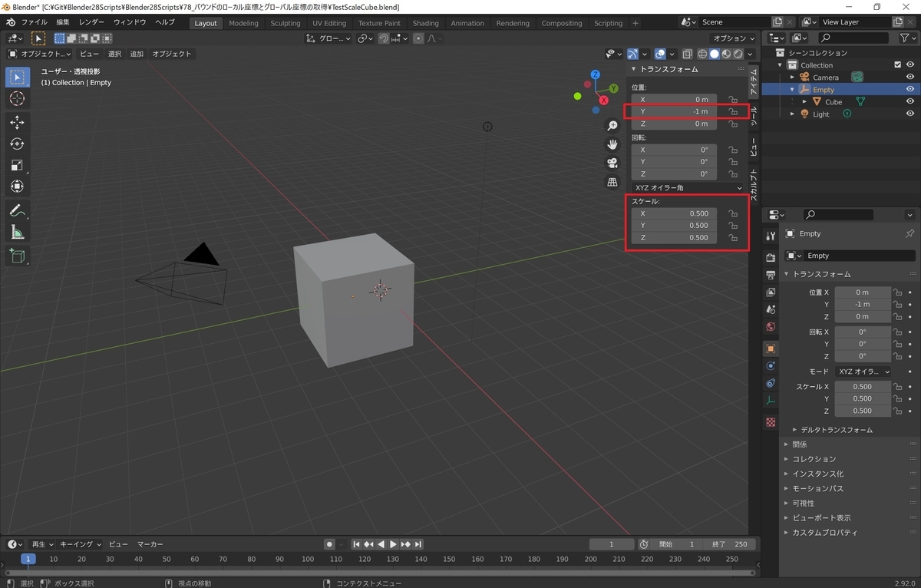
Task: Toggle lock on scale X in sidebar
Action: coord(733,213)
